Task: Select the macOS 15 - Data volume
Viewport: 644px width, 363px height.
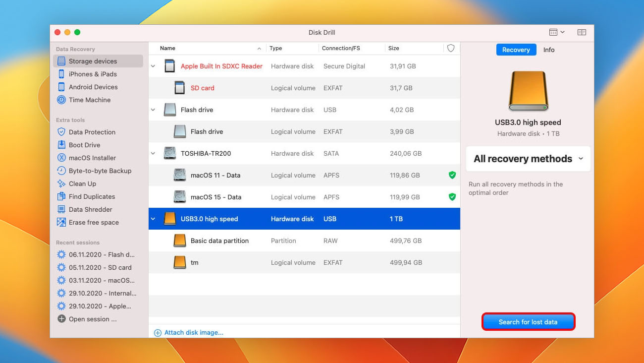Action: coord(304,197)
